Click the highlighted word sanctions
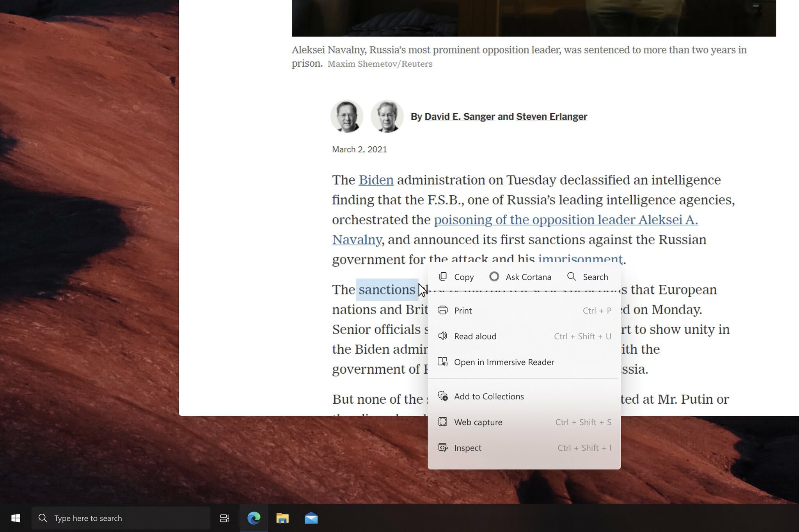The image size is (799, 532). [x=387, y=289]
